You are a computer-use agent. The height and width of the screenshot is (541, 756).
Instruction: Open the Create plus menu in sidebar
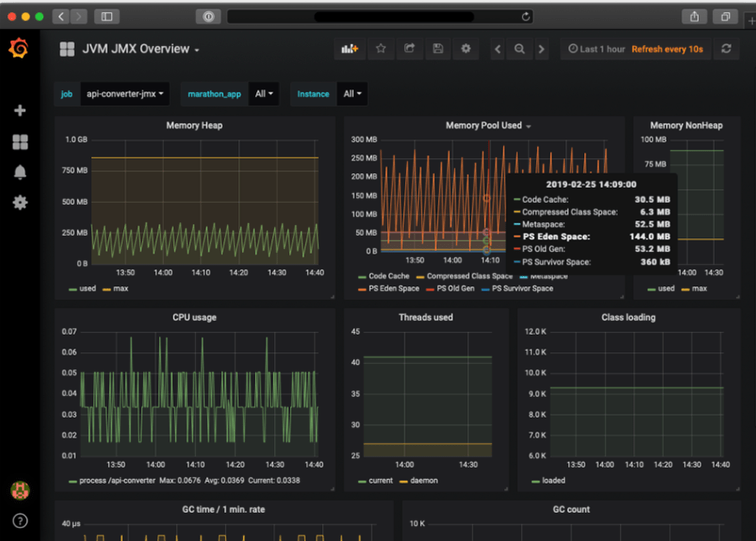[x=20, y=110]
